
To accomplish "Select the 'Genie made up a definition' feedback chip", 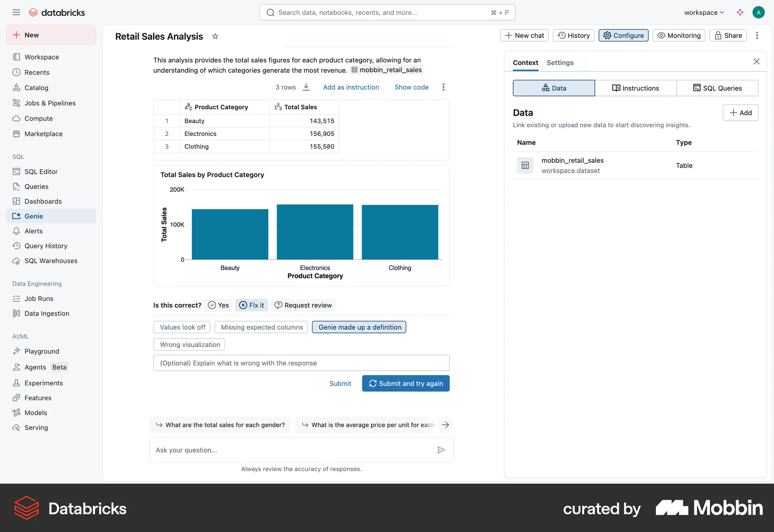I will point(359,327).
